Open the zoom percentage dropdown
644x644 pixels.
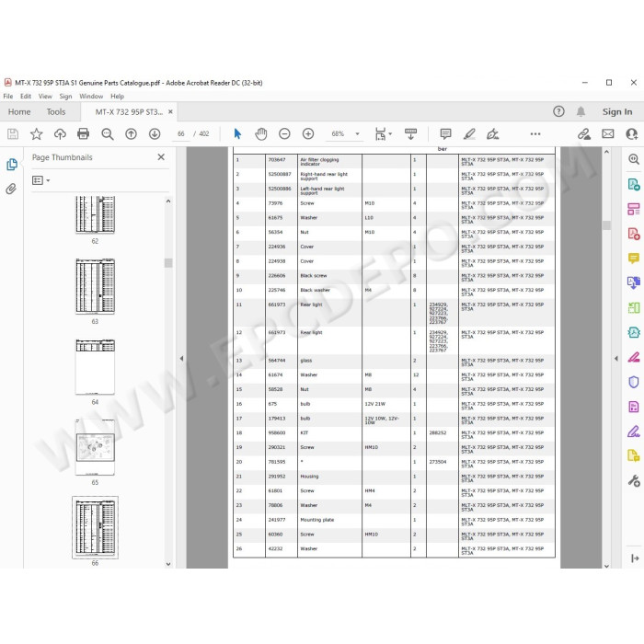click(357, 134)
